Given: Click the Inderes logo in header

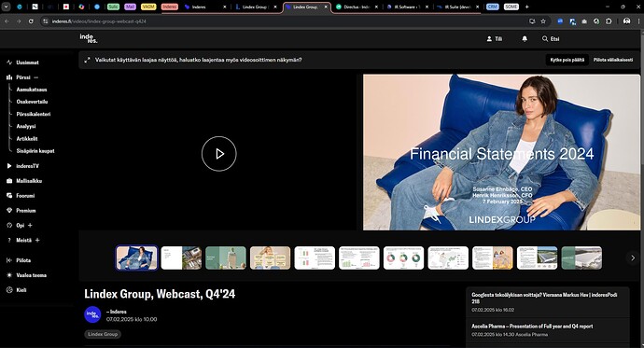Looking at the screenshot, I should coord(89,38).
